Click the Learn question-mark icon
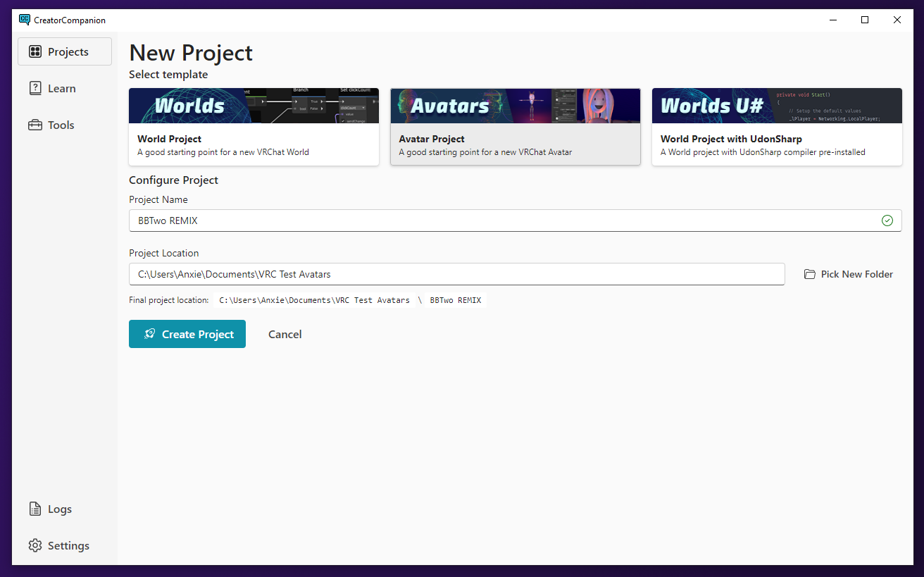The height and width of the screenshot is (577, 924). 35,87
